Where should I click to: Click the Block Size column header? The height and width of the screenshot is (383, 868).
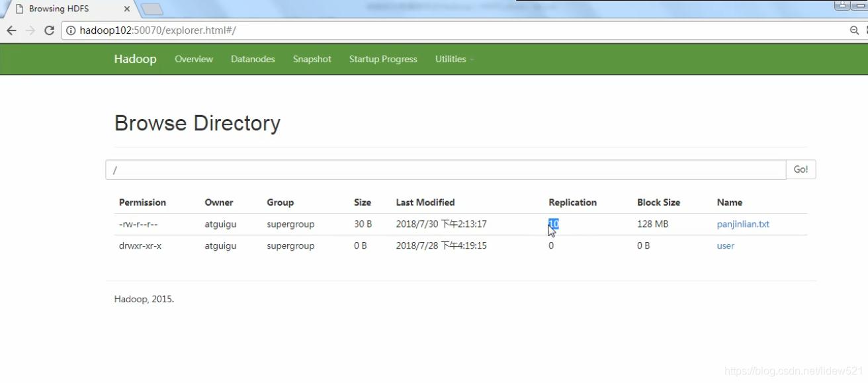(x=659, y=202)
